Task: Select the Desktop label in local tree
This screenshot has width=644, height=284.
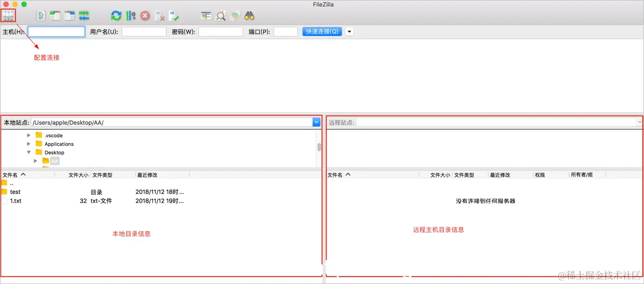Action: click(x=54, y=152)
